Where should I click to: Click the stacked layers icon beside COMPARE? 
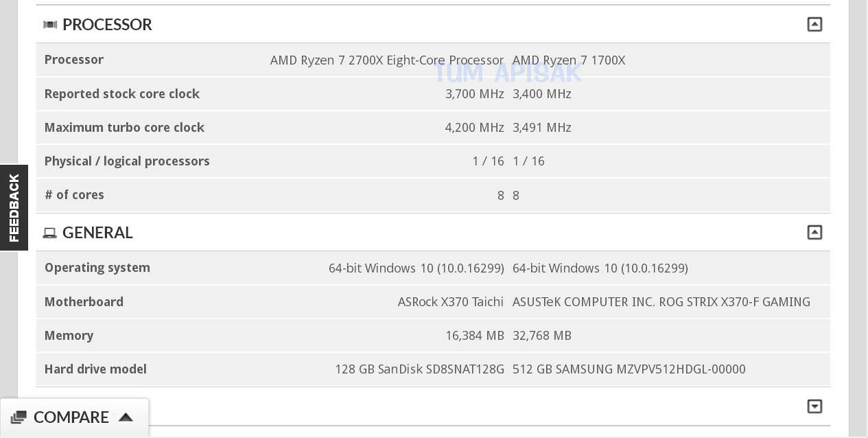pyautogui.click(x=19, y=417)
